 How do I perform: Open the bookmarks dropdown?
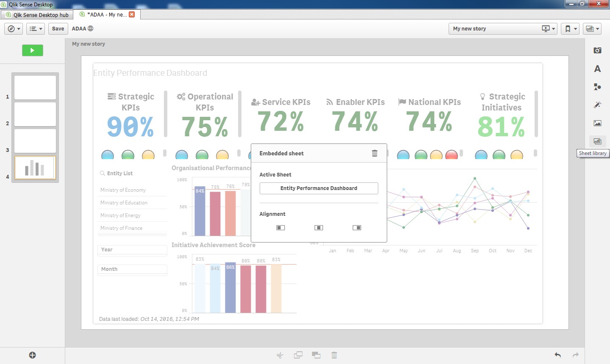point(570,29)
